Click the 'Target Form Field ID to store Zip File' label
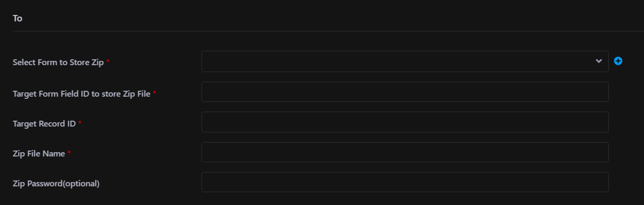Screen dimensions: 644x205 81,93
